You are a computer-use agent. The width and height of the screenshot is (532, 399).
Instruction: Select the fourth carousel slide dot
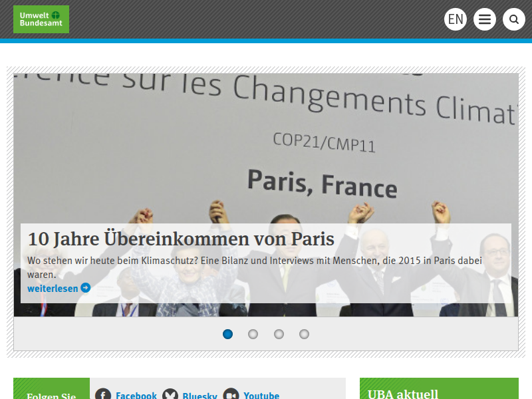305,334
